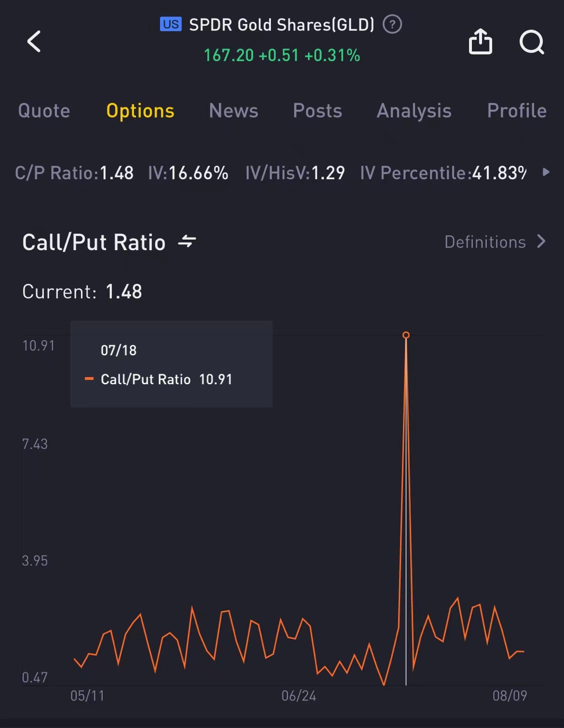The height and width of the screenshot is (728, 564).
Task: Click the Definitions link
Action: (485, 242)
